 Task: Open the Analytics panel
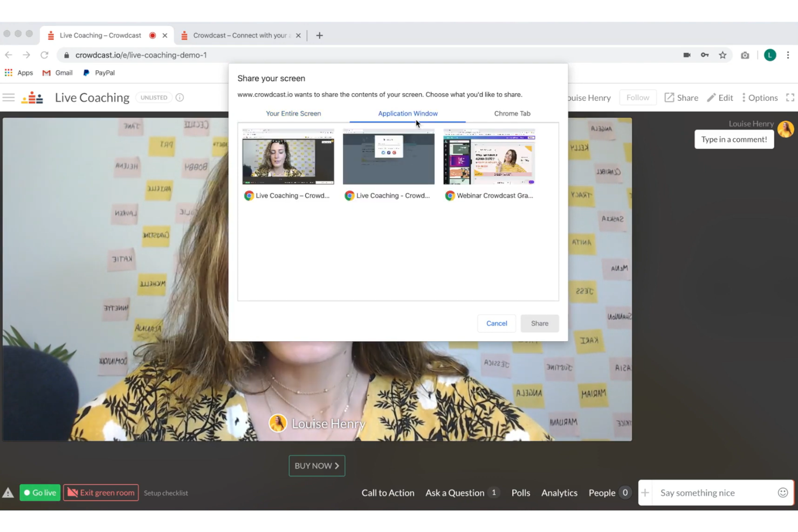pos(559,493)
